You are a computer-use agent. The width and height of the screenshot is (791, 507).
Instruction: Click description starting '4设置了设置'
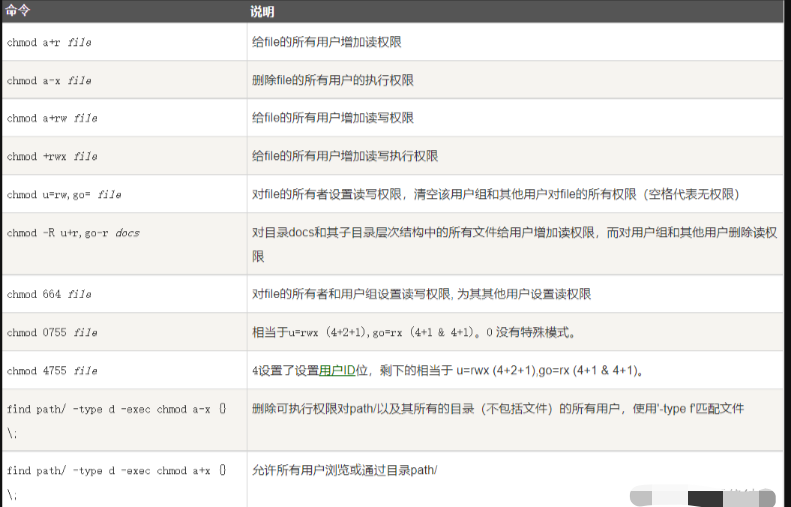pos(448,370)
